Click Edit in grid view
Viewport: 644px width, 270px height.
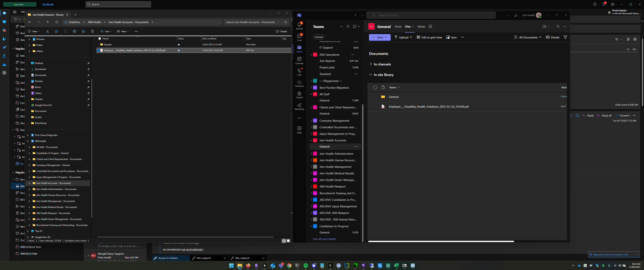pyautogui.click(x=429, y=37)
